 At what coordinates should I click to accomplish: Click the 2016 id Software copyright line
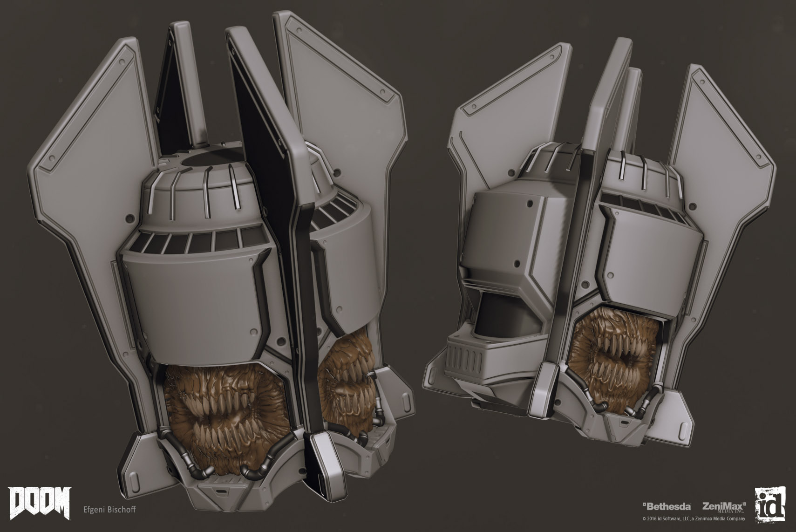tap(694, 518)
